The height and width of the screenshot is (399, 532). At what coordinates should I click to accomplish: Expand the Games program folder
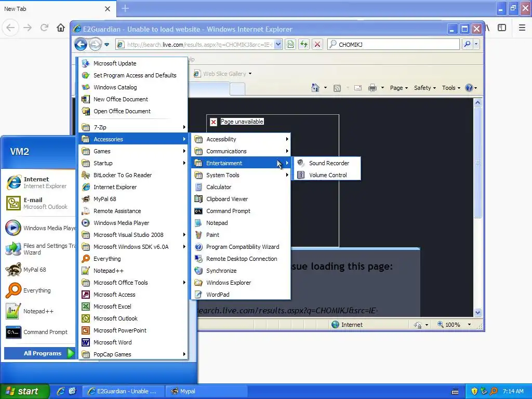click(134, 151)
